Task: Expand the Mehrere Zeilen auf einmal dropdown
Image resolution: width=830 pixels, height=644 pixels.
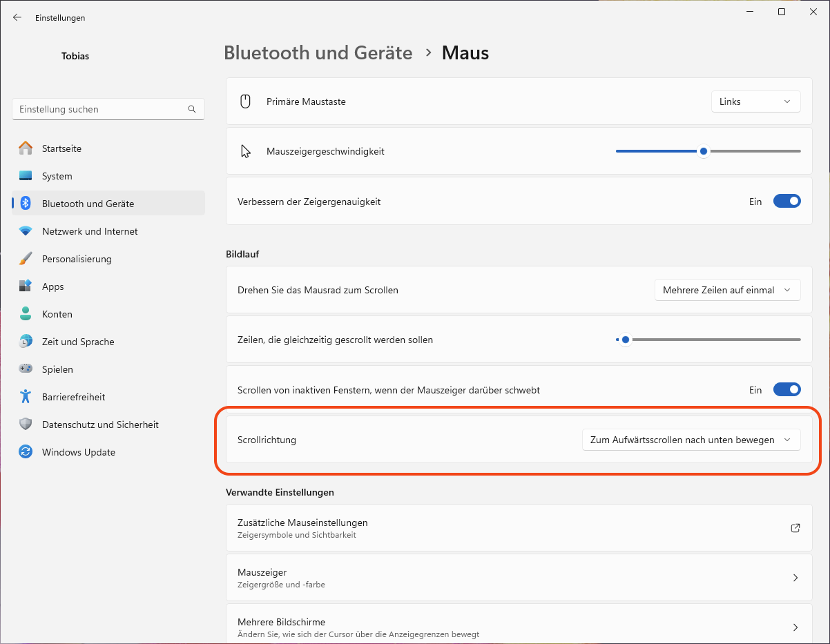Action: [x=727, y=290]
